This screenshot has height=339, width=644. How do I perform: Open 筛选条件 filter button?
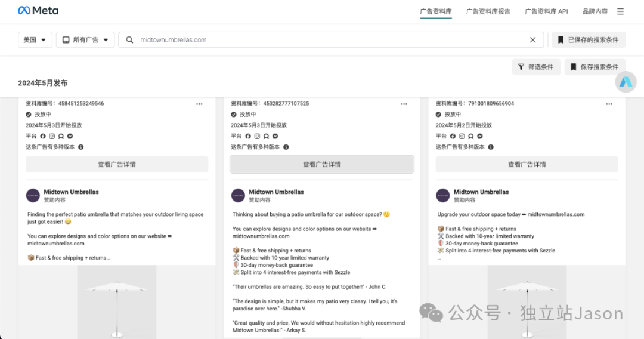[x=536, y=67]
